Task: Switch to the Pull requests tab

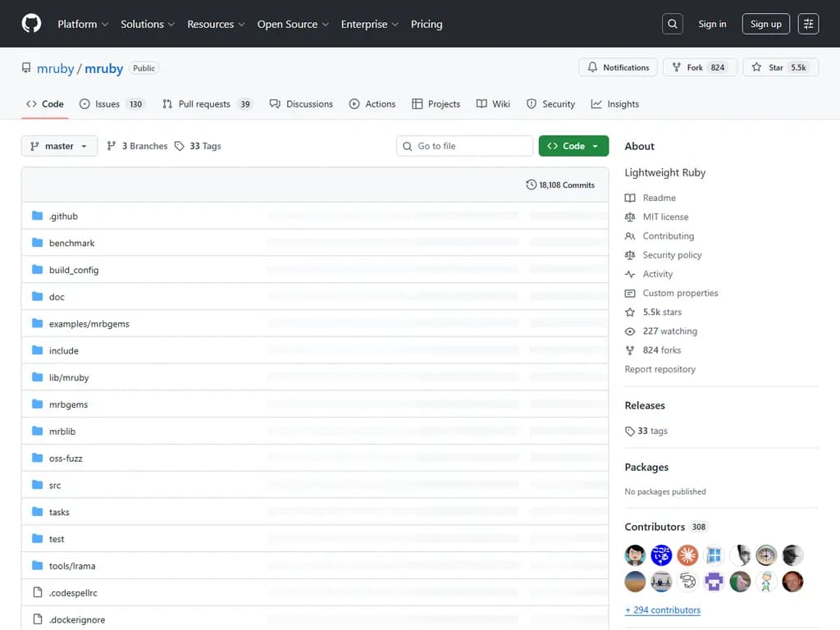Action: pos(204,104)
